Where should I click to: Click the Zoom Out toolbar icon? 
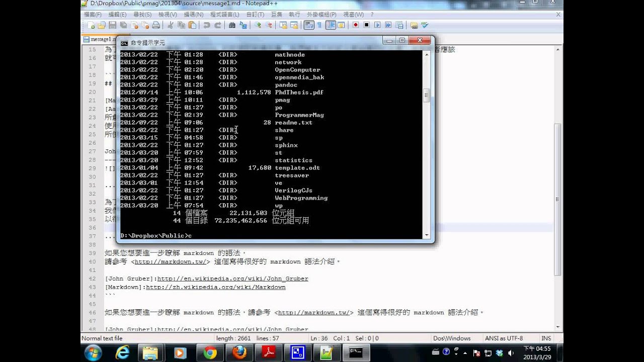click(x=269, y=25)
